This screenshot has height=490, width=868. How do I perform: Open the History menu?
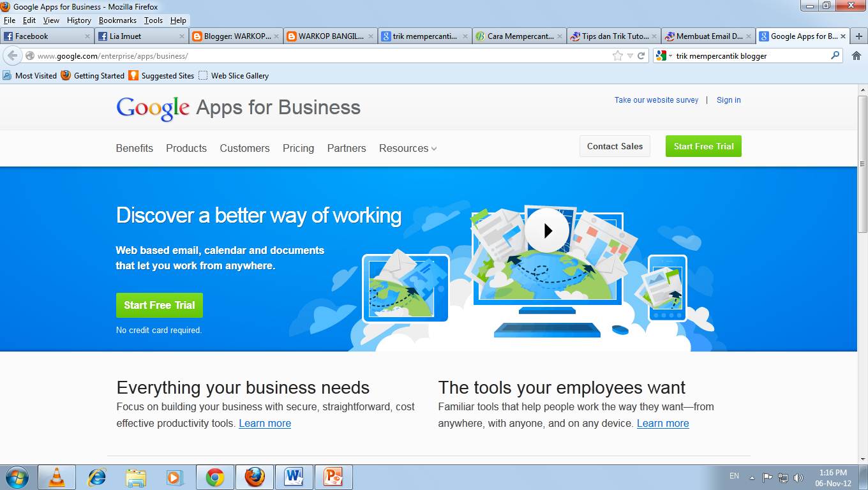point(79,20)
